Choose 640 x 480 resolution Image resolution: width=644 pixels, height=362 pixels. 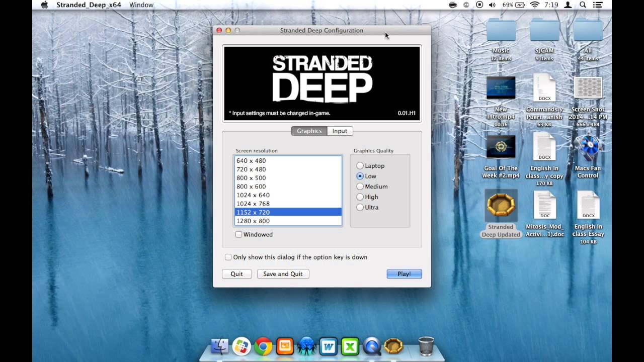point(288,161)
